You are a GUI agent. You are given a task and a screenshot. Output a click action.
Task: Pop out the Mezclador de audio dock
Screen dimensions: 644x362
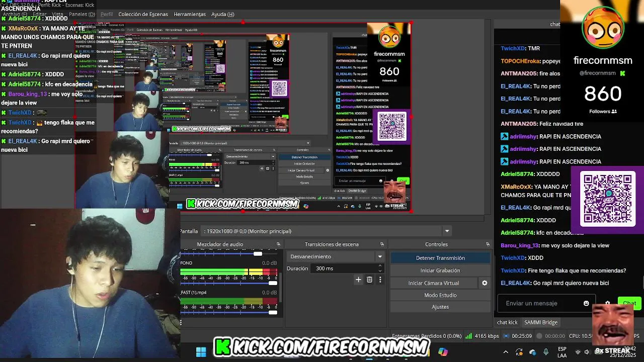[x=278, y=244]
